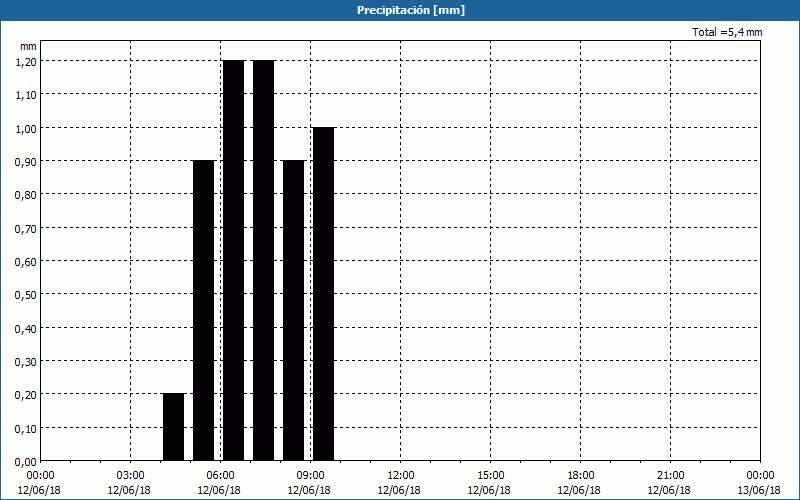The height and width of the screenshot is (500, 800).
Task: Select the 0,90 mm bar before 06:00
Action: (204, 311)
